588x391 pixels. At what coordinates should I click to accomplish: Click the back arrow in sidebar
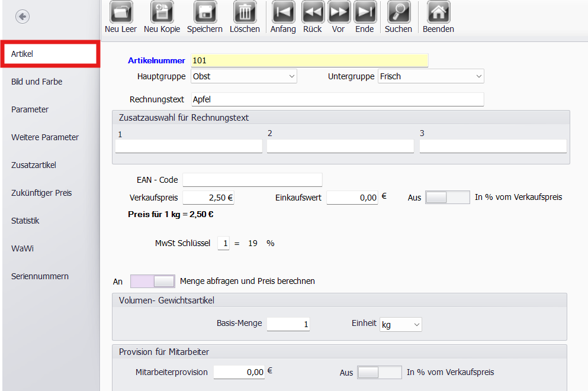point(23,17)
